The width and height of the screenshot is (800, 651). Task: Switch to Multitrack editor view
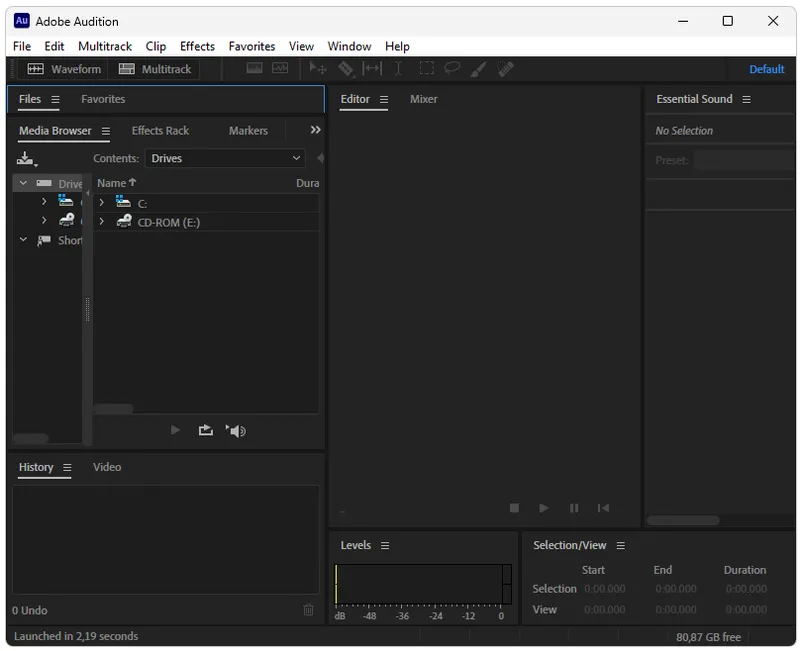tap(155, 69)
